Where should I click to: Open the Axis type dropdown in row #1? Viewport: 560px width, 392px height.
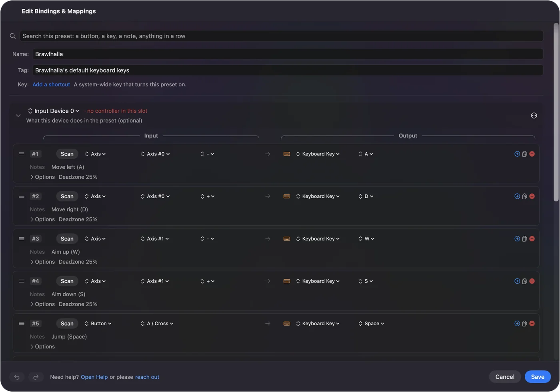click(x=95, y=154)
